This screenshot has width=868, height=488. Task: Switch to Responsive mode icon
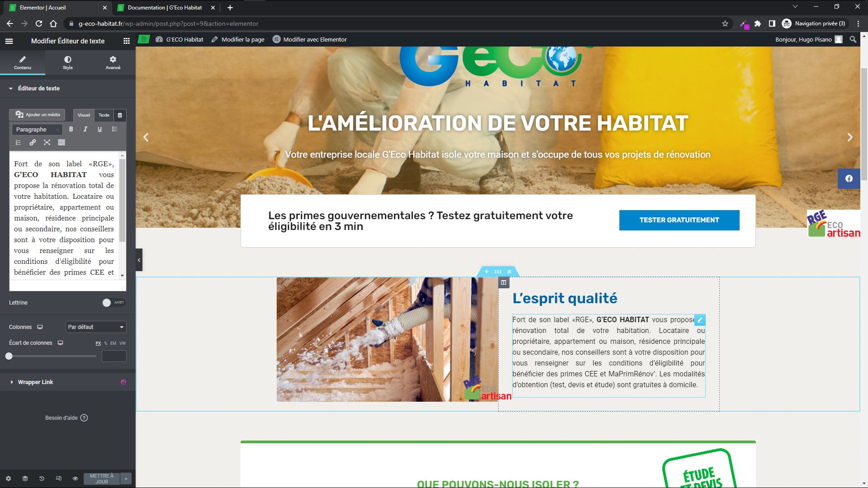tap(58, 479)
